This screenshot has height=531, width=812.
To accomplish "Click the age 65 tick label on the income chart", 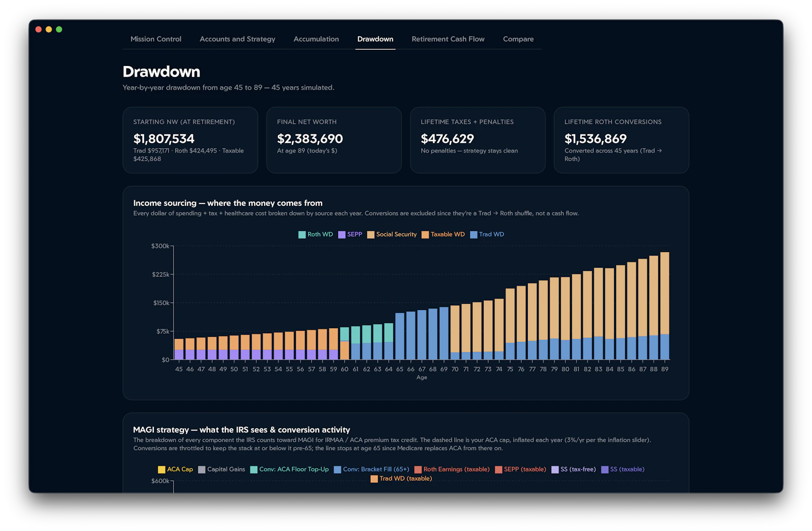I will (400, 369).
